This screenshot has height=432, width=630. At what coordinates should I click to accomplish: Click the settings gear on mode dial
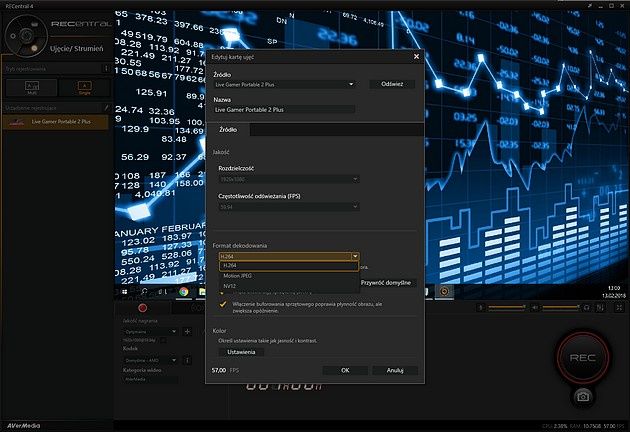(x=13, y=36)
